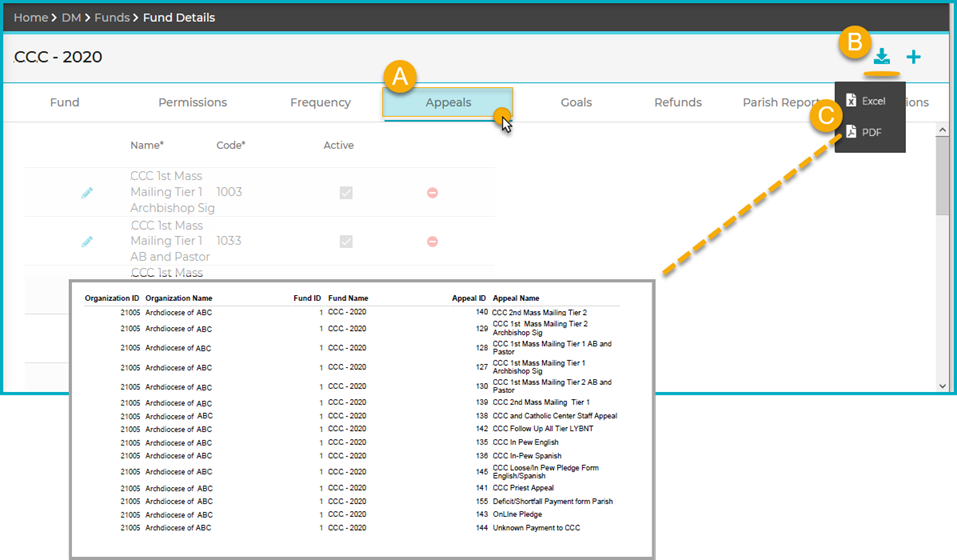Click the Name* column header
This screenshot has height=560, width=957.
click(x=147, y=145)
